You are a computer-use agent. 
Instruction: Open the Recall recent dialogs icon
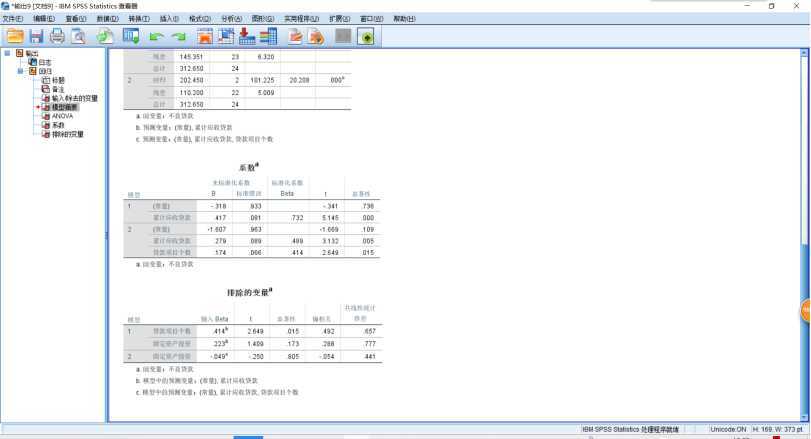click(x=131, y=36)
